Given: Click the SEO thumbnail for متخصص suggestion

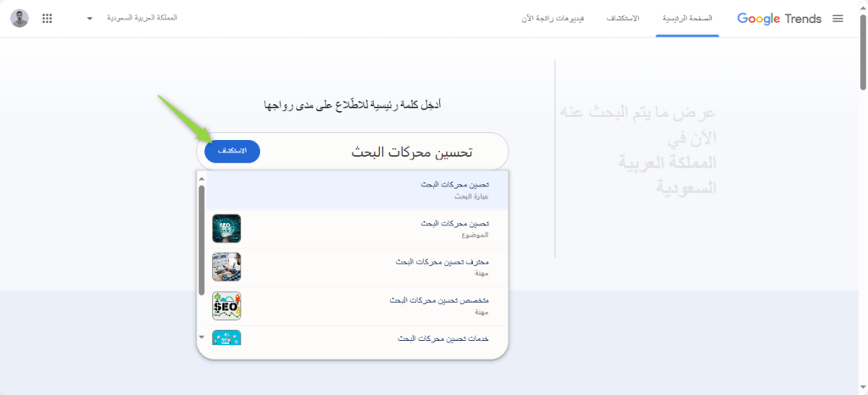Looking at the screenshot, I should point(226,306).
